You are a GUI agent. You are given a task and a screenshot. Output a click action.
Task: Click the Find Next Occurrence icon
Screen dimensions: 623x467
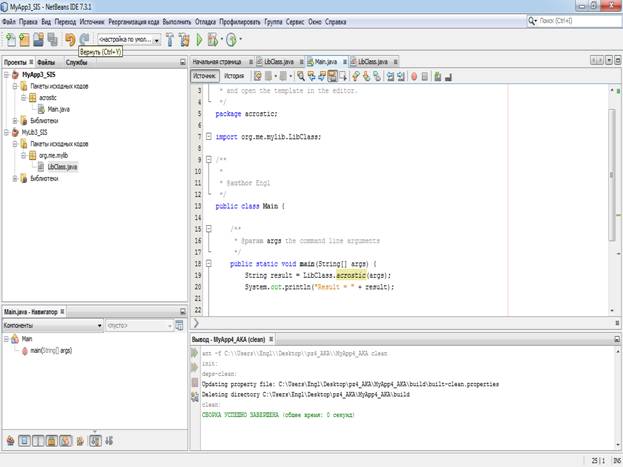(x=322, y=76)
